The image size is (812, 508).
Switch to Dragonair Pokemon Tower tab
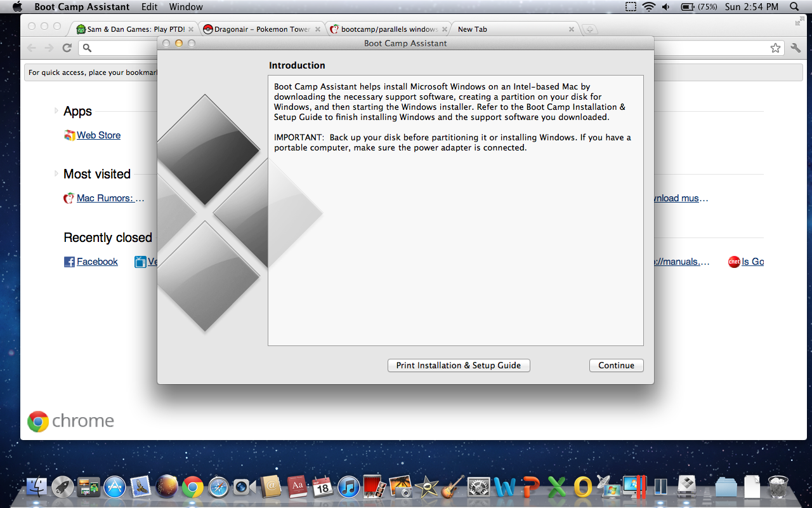tap(262, 29)
